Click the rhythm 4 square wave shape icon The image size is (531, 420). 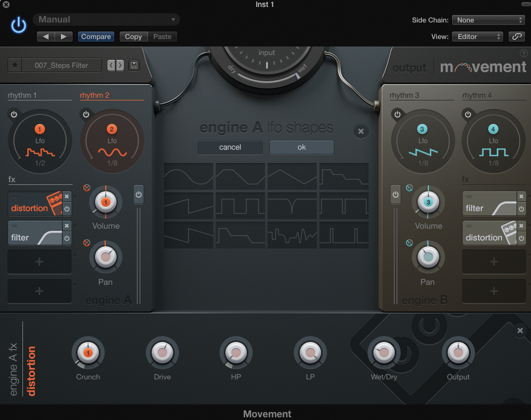[x=494, y=152]
